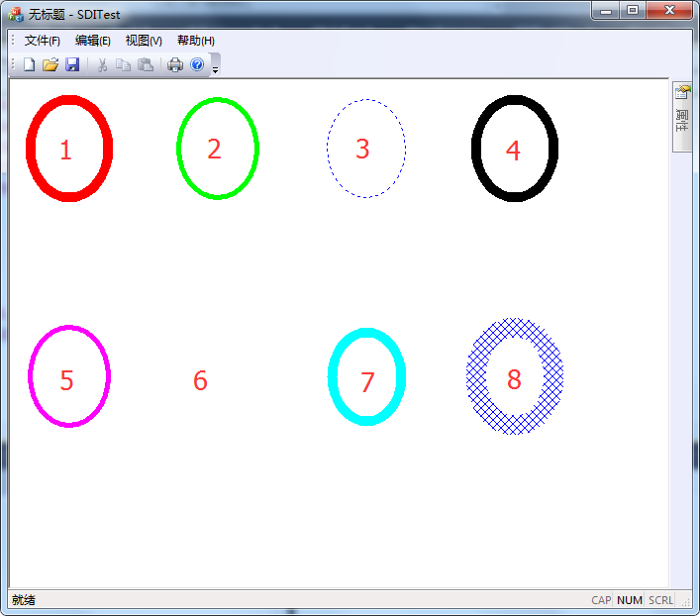
Task: Close the SDITest window
Action: click(x=669, y=11)
